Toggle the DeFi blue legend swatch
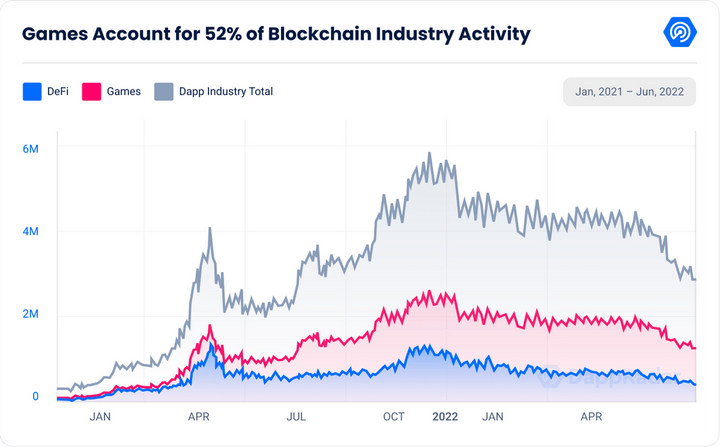 (x=32, y=91)
